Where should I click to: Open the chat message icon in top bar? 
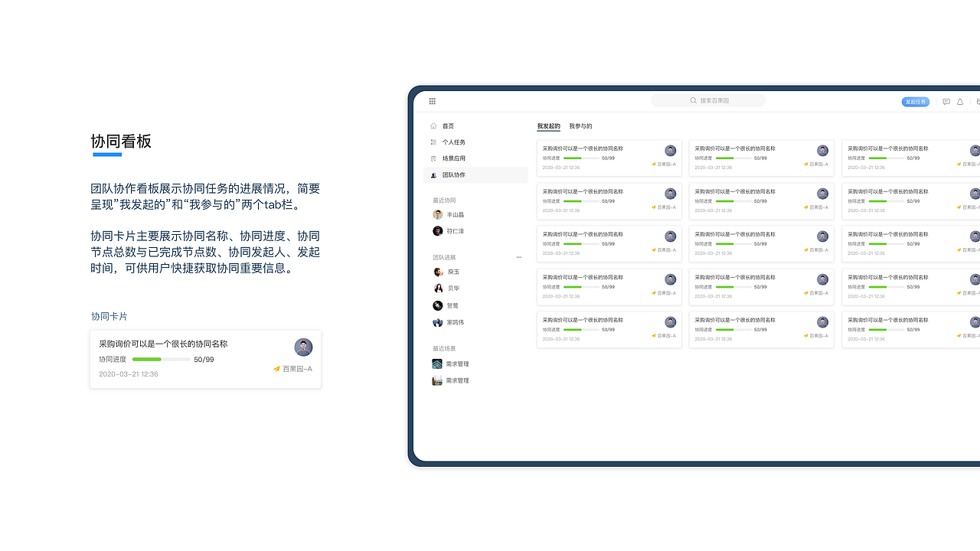pos(946,101)
